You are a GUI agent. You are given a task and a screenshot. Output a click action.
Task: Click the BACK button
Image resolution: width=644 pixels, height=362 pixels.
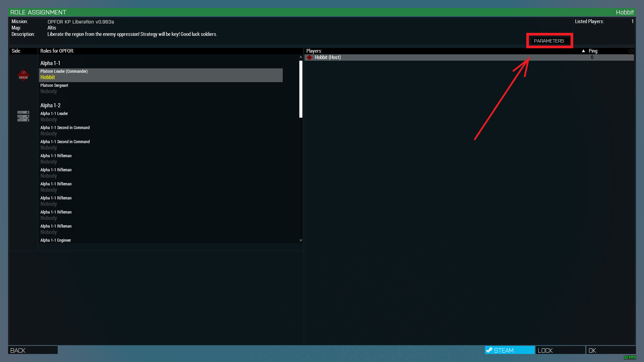click(33, 350)
